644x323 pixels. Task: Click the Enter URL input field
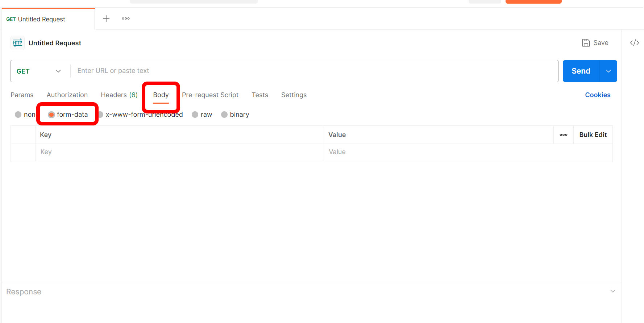(312, 71)
